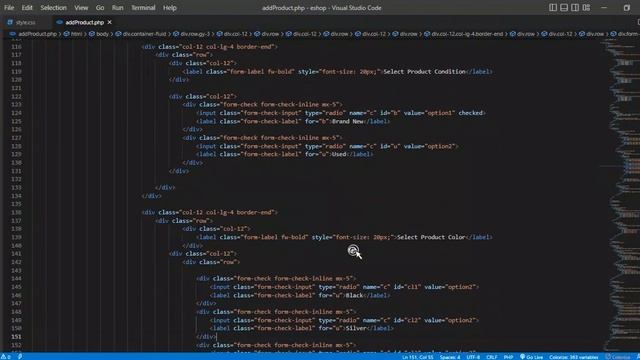
Task: Click the 'Silver' label text on line 150
Action: 356,328
